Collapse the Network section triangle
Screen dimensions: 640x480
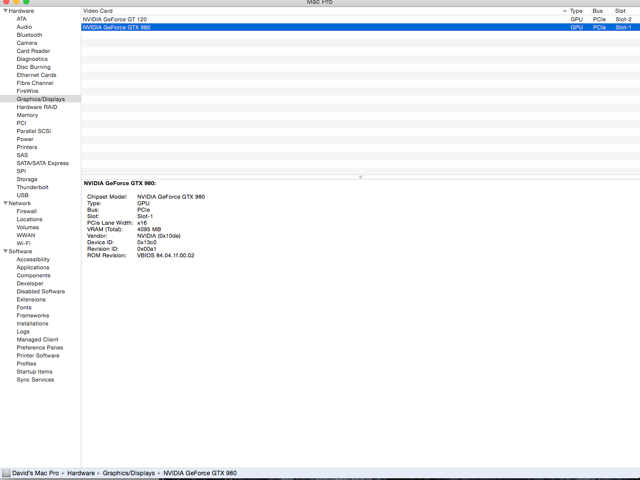[5, 203]
